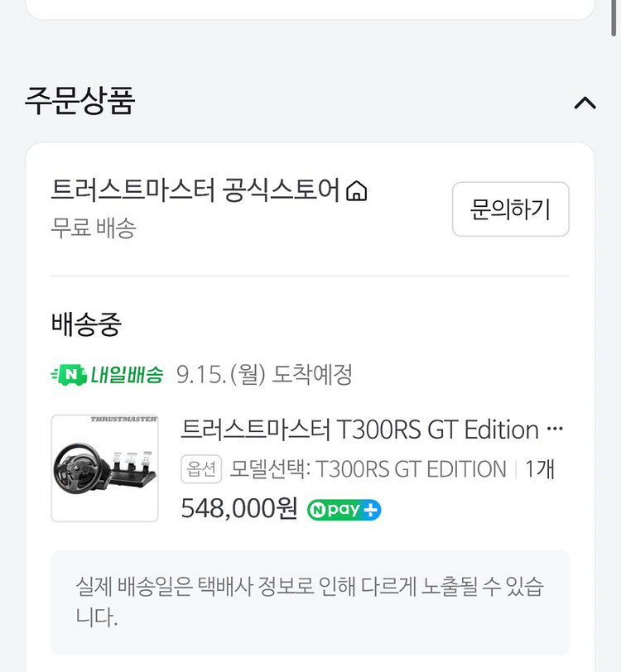This screenshot has height=672, width=621.
Task: Click the 1개 quantity text
Action: click(x=540, y=469)
